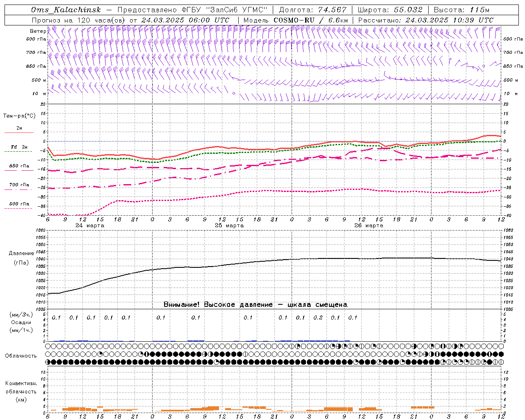This screenshot has height=420, width=525.
Task: Click the Облачность cloud cover label
Action: click(x=21, y=356)
